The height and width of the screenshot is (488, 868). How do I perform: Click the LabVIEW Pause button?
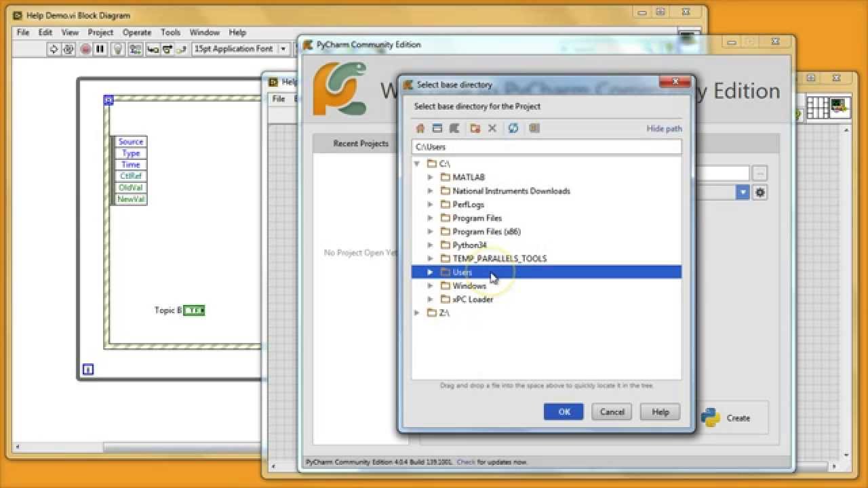100,49
